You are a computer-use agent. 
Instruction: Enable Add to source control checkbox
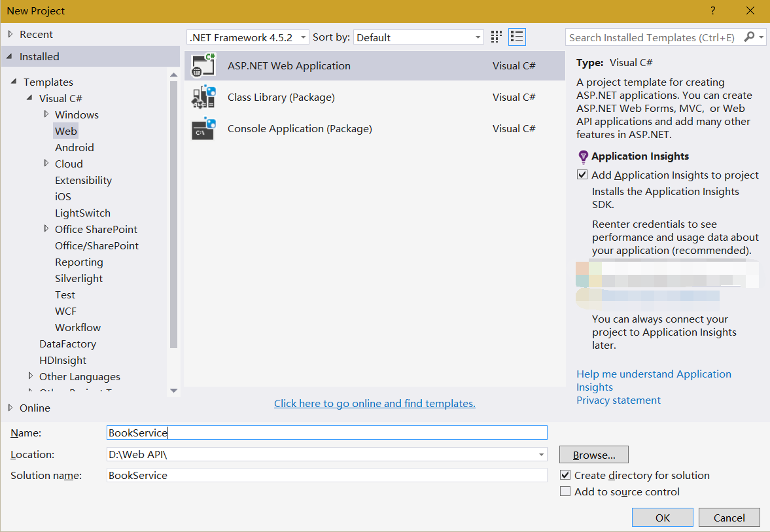point(565,491)
